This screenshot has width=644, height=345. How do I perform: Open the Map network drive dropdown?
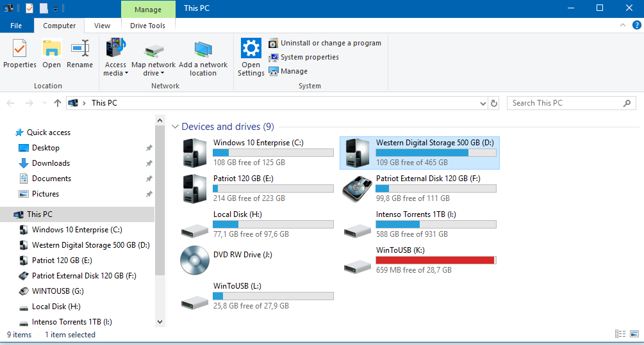click(154, 58)
